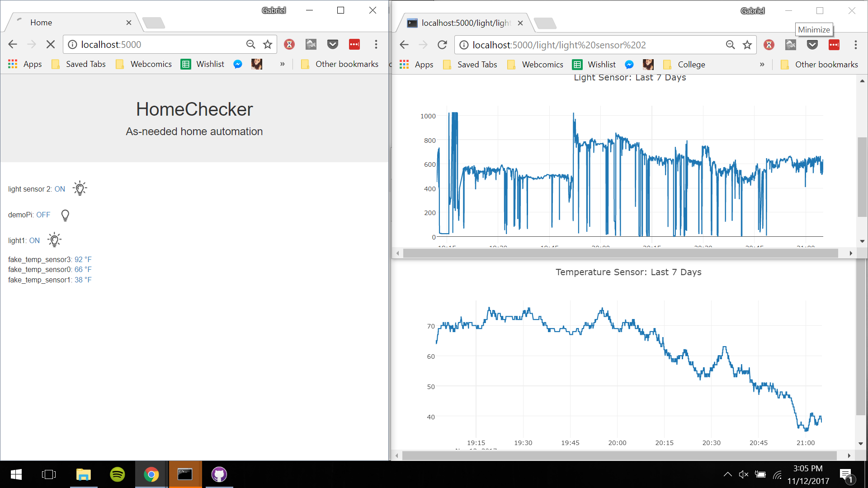Toggle the light sensor 2 bulb icon
868x488 pixels.
point(80,188)
